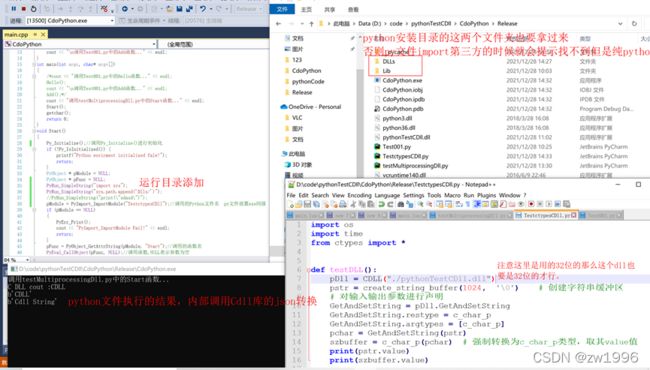
Task: Click Find binoculars icon in Notepad++ toolbar
Action: (x=401, y=204)
